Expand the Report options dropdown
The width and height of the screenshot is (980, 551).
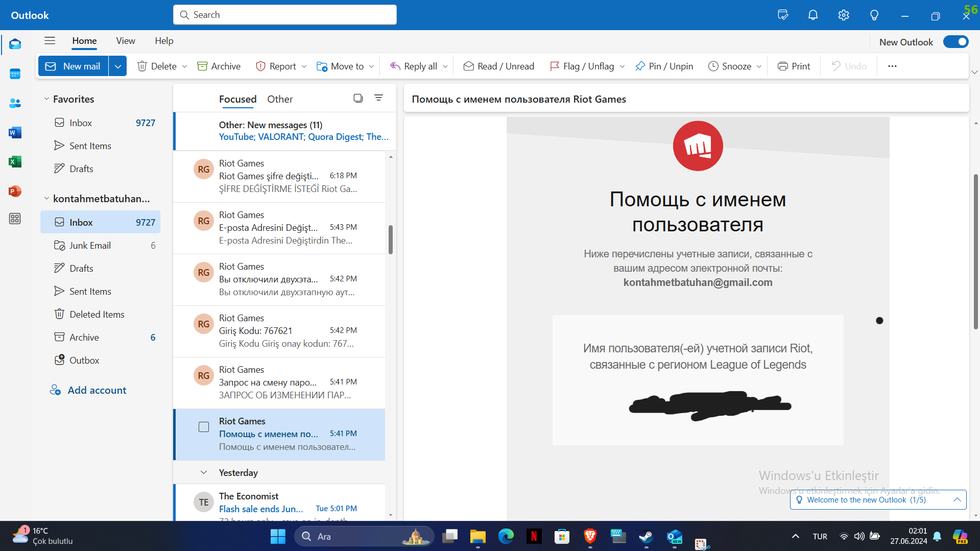pos(304,66)
